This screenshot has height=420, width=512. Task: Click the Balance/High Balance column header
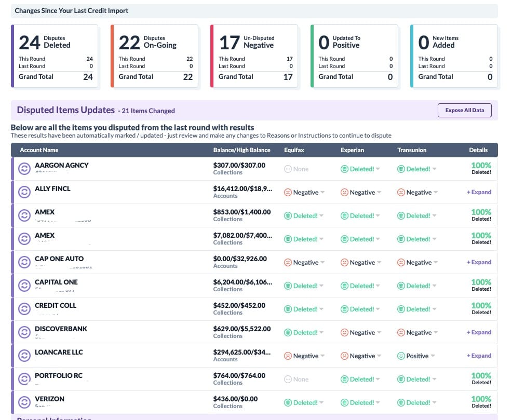[x=241, y=150]
